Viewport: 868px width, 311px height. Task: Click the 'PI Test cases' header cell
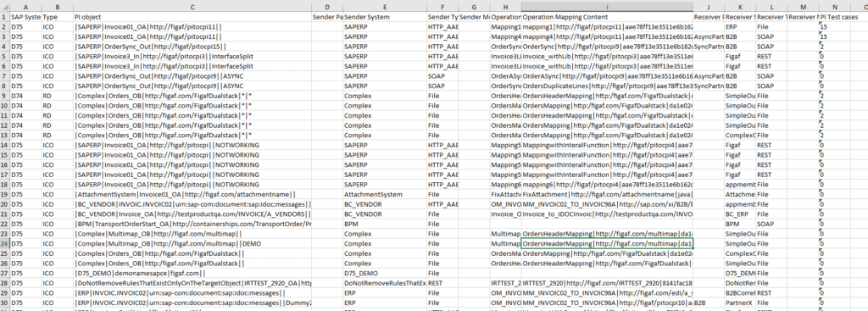coord(834,17)
